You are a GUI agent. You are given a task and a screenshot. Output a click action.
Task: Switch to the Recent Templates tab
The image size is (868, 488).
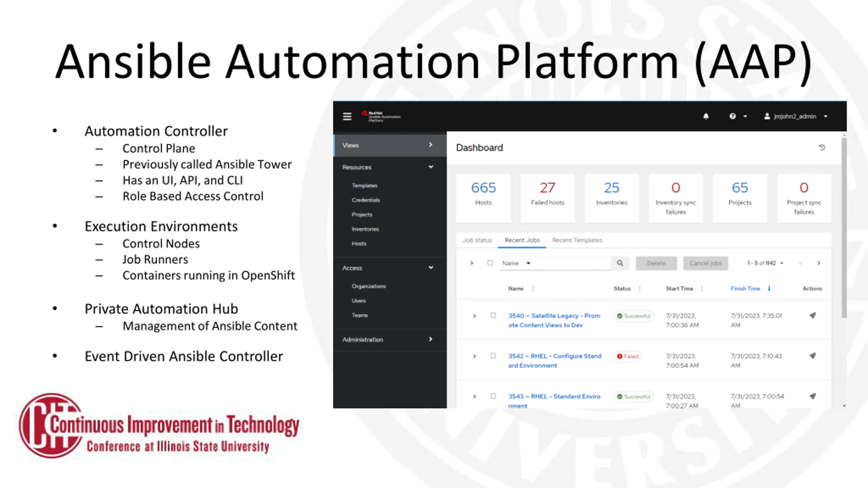coord(577,240)
